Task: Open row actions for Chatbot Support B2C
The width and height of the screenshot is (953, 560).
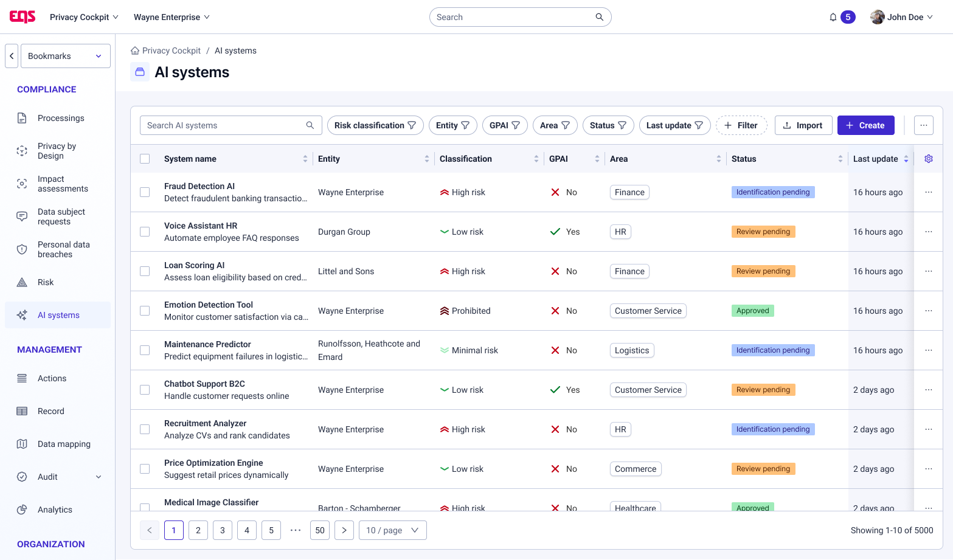Action: tap(929, 390)
